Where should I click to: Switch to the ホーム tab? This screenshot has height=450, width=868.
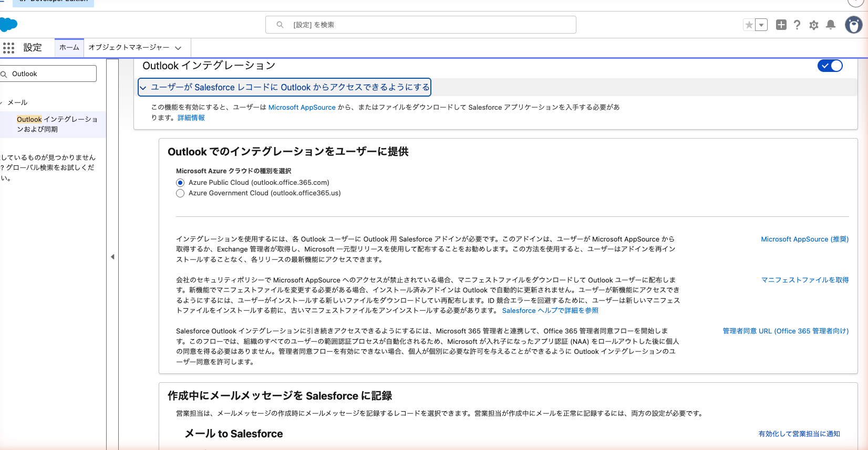pyautogui.click(x=69, y=47)
